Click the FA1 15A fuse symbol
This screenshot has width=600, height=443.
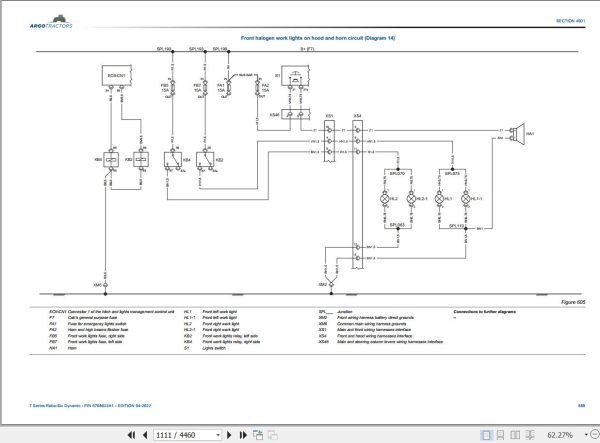(229, 89)
